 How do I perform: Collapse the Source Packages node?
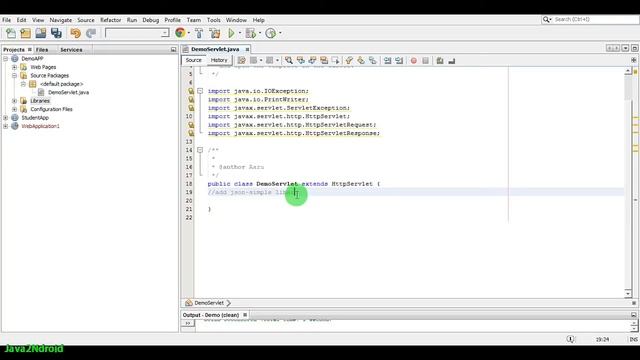[14, 76]
